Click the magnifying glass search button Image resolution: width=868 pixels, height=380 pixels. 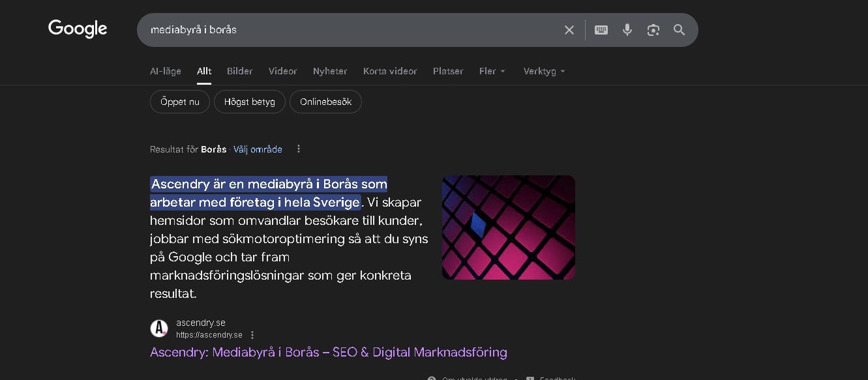point(680,30)
